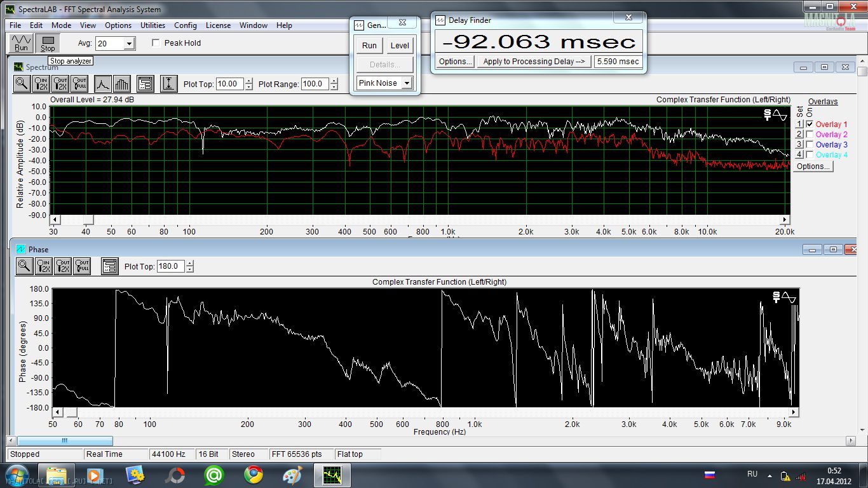Screen dimensions: 868x488
Task: Open Paint from the taskbar
Action: point(293,475)
